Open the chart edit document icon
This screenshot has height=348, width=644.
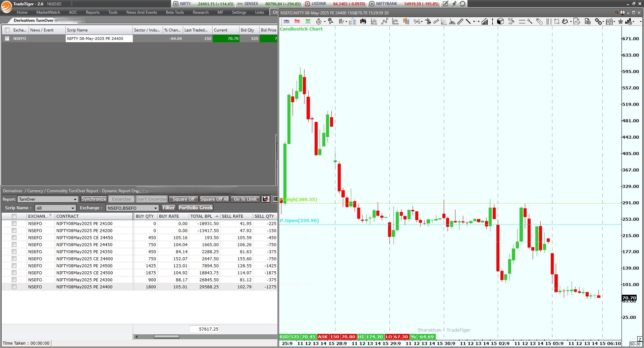point(577,21)
